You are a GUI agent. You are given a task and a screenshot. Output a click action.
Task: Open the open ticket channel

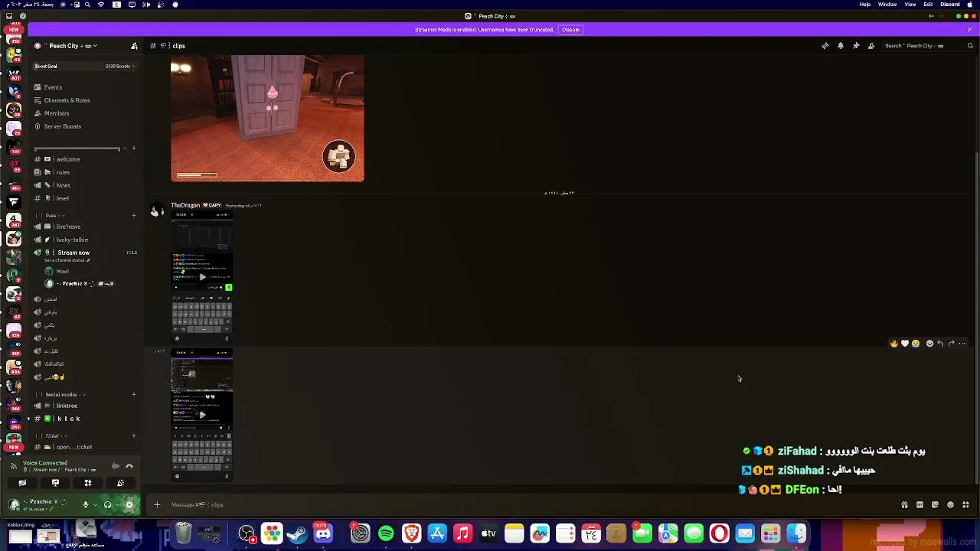[84, 447]
